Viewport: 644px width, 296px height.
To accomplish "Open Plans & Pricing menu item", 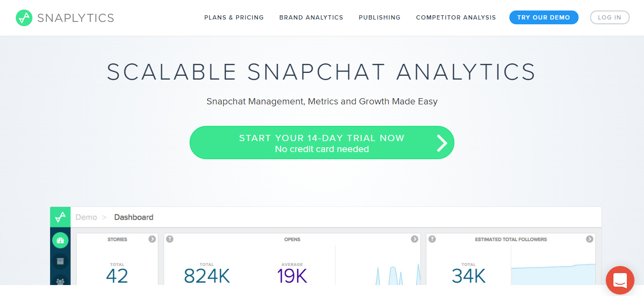I will coord(234,18).
